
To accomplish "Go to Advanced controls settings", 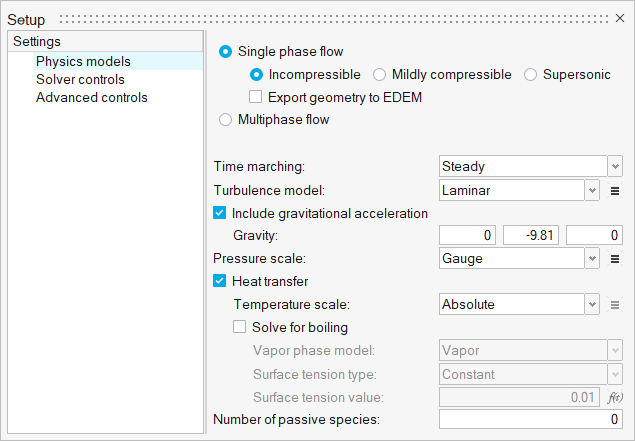I will click(91, 98).
